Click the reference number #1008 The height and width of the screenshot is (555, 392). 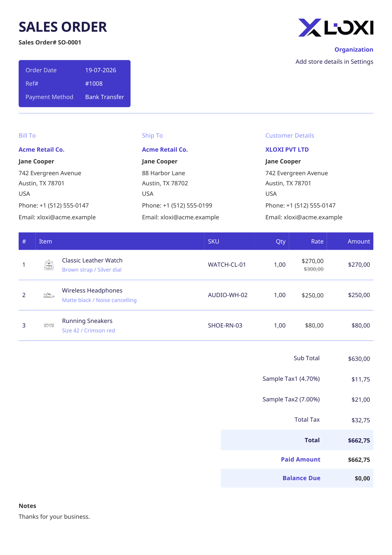pos(94,83)
